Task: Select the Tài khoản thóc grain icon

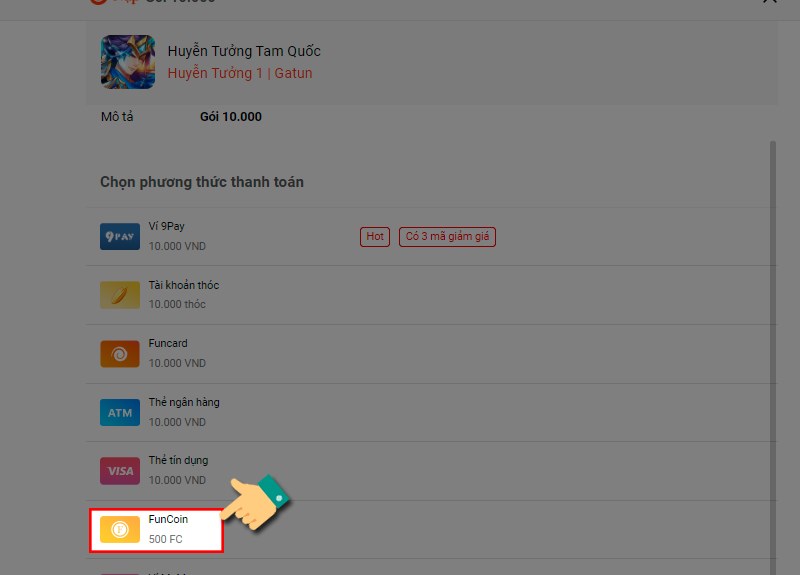Action: pyautogui.click(x=120, y=295)
